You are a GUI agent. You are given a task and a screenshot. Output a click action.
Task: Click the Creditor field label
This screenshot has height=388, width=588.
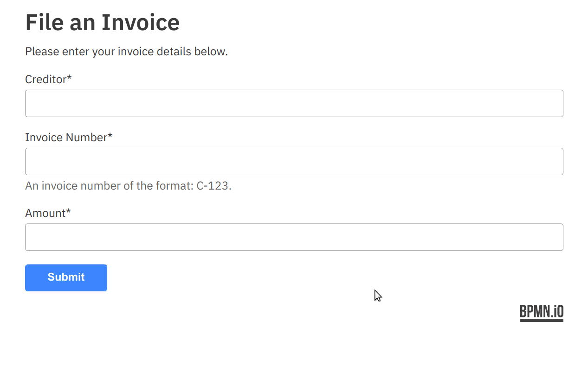[45, 79]
